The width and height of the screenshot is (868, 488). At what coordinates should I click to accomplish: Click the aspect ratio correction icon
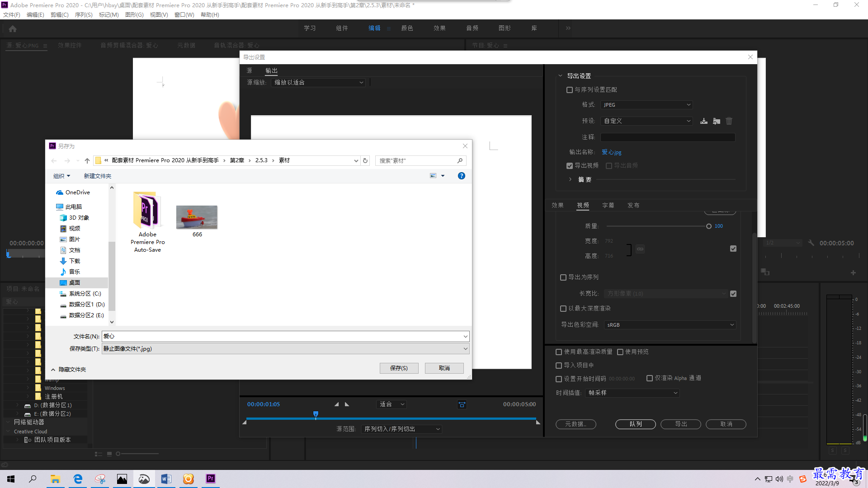point(462,404)
